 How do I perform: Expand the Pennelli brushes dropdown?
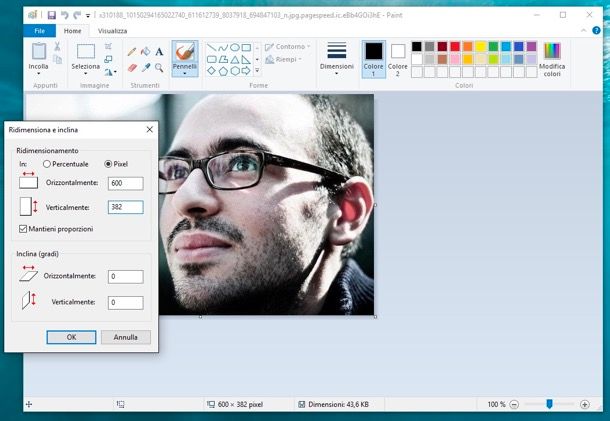[x=184, y=73]
